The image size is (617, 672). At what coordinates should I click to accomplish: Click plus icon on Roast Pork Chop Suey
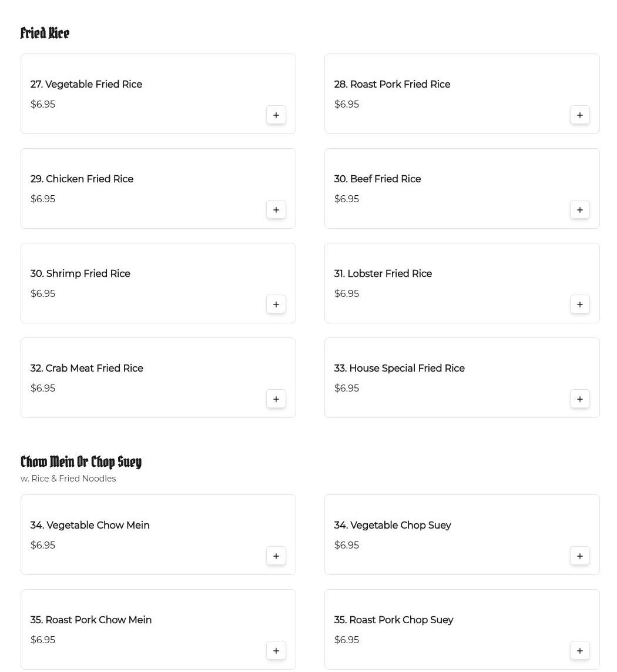coord(580,651)
